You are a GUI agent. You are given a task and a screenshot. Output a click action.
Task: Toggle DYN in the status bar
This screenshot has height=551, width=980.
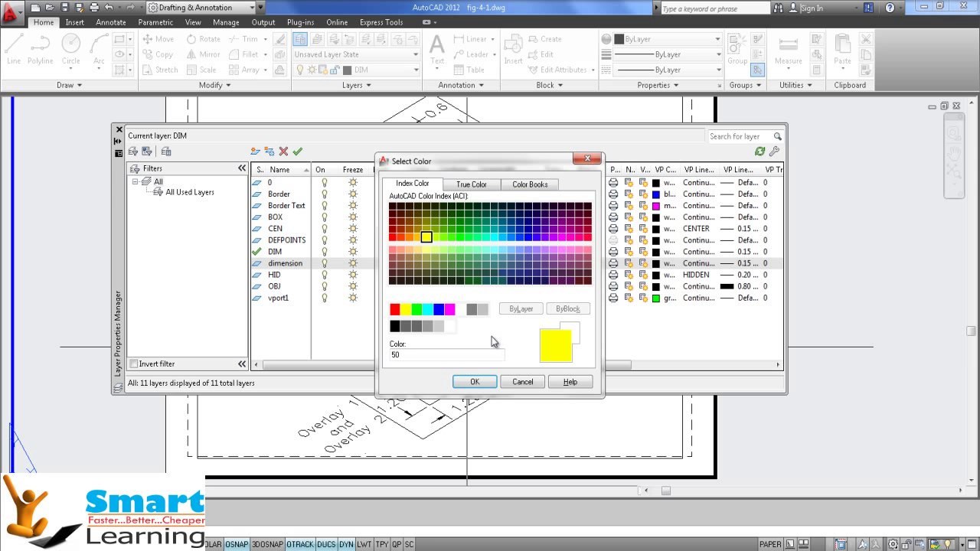click(346, 544)
